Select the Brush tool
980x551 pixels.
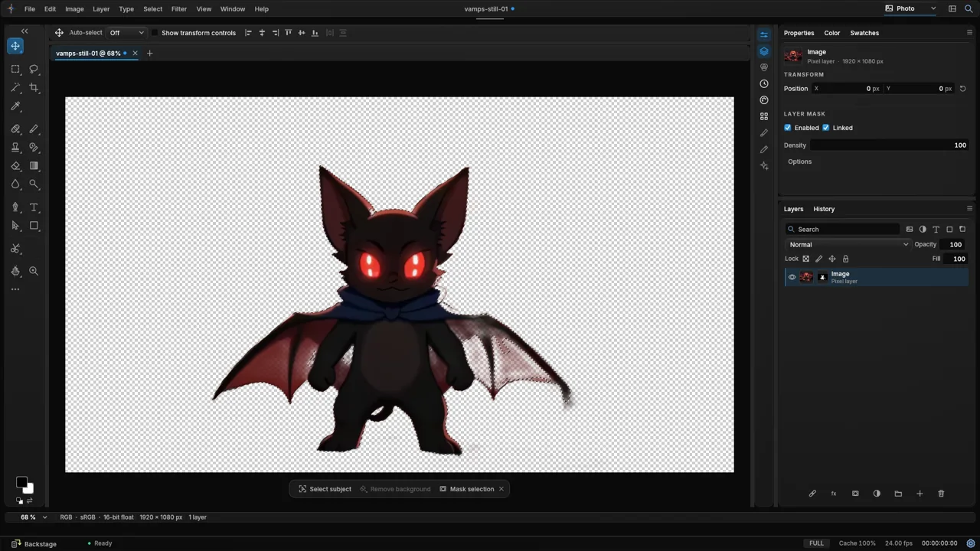coord(34,129)
